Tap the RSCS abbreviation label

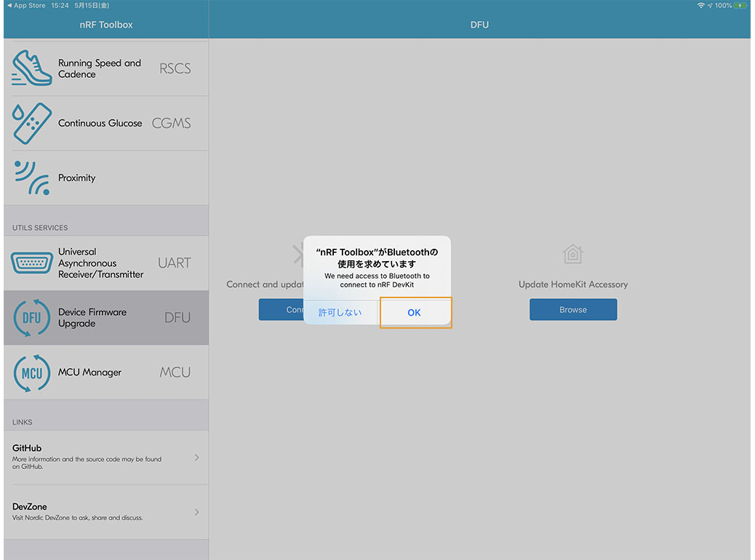click(x=175, y=68)
